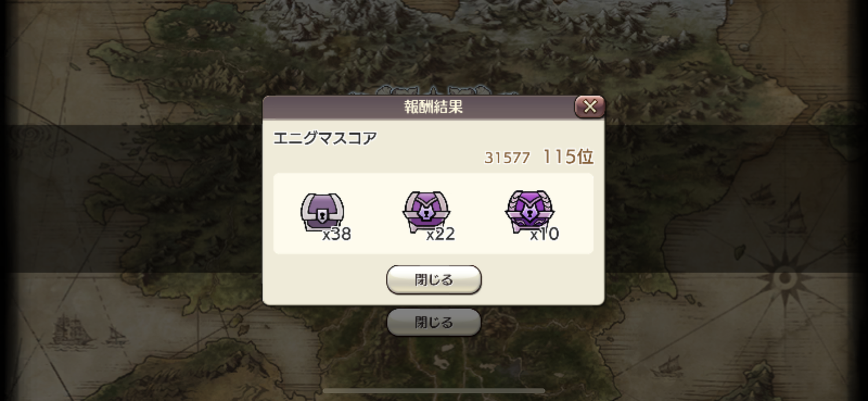Click the 報酬結果 title bar text
The height and width of the screenshot is (401, 868).
[433, 106]
